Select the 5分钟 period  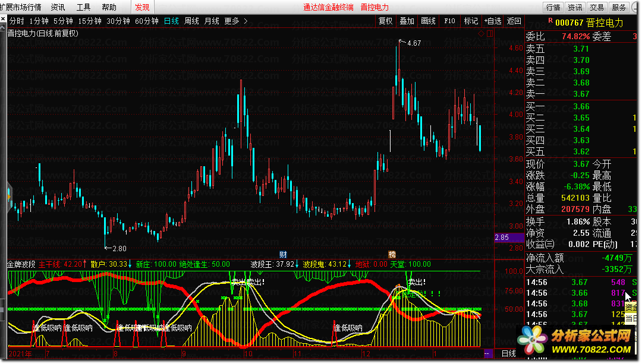(x=63, y=21)
